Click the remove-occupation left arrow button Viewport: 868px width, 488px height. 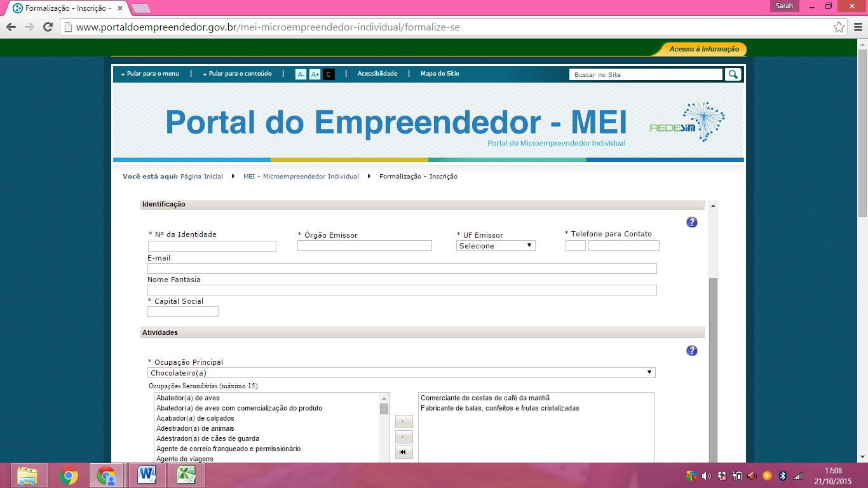[x=403, y=437]
